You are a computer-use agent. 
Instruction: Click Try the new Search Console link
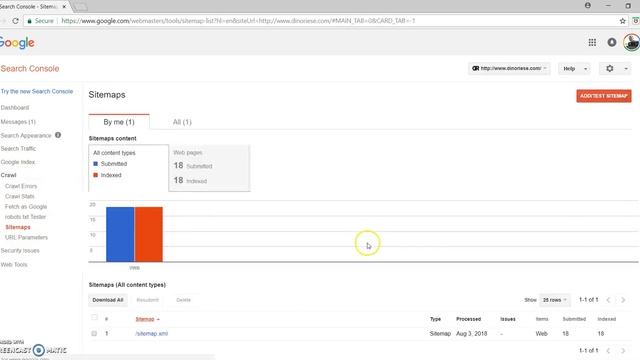click(x=37, y=91)
